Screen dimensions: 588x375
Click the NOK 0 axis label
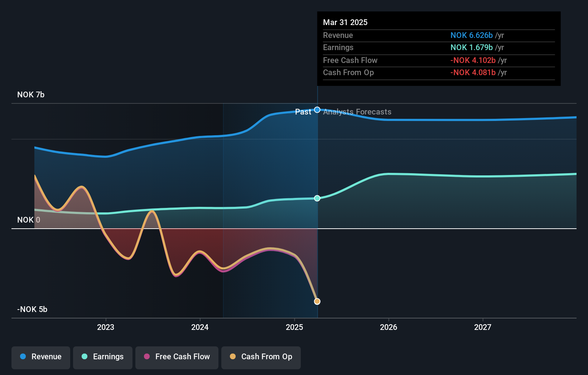coord(29,220)
